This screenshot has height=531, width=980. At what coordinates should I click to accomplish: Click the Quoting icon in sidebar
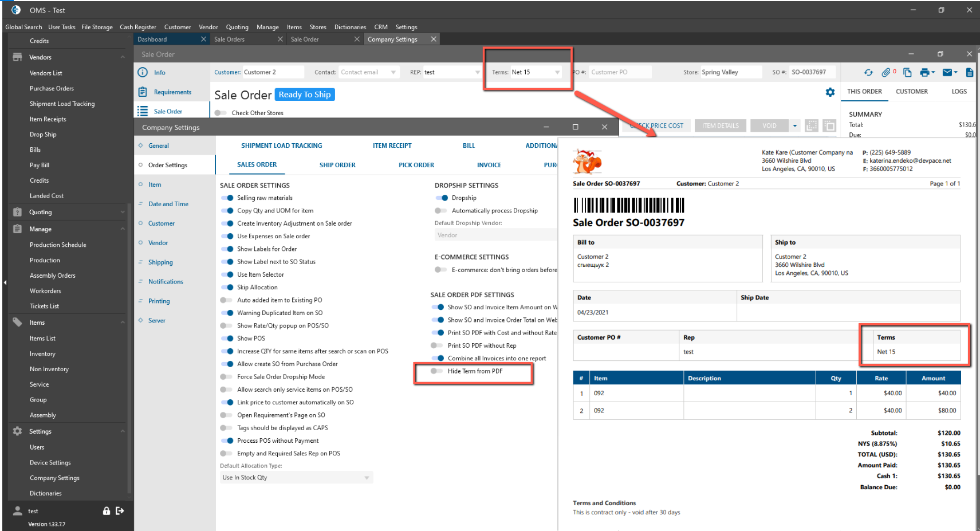point(18,212)
